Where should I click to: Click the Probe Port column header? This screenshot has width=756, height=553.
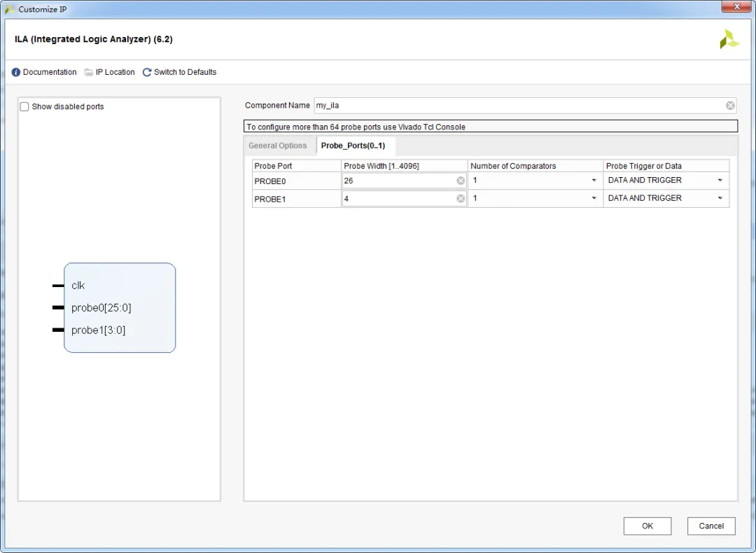tap(297, 166)
